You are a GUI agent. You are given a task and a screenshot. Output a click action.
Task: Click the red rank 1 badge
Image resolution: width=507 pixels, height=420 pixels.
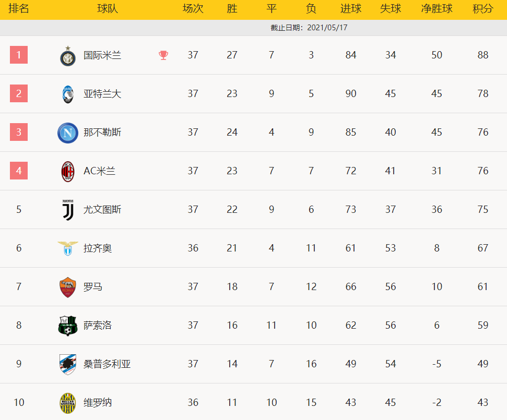point(19,55)
